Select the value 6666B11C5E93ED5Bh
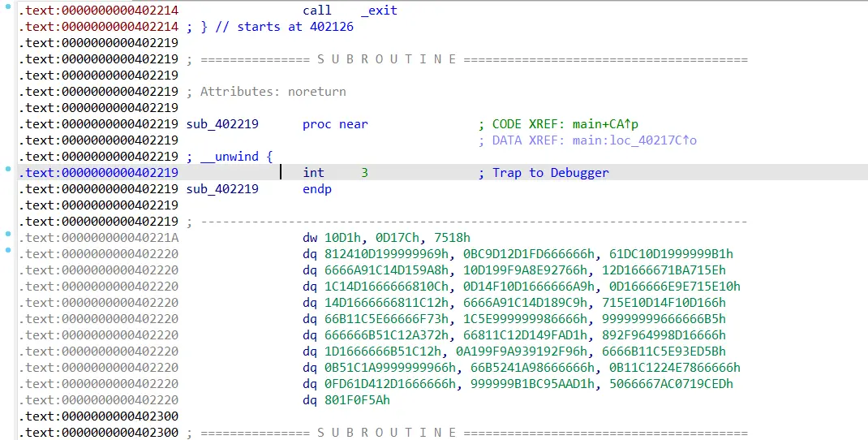 click(x=664, y=352)
